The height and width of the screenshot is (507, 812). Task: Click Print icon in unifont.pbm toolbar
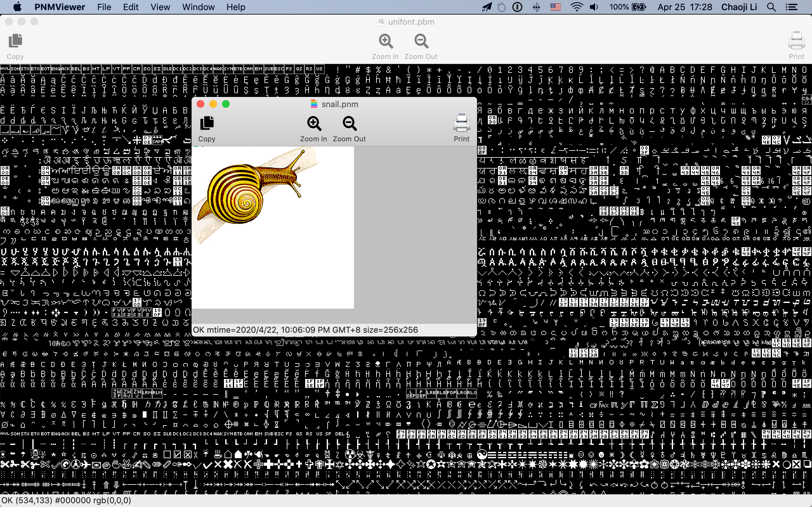[x=796, y=41]
